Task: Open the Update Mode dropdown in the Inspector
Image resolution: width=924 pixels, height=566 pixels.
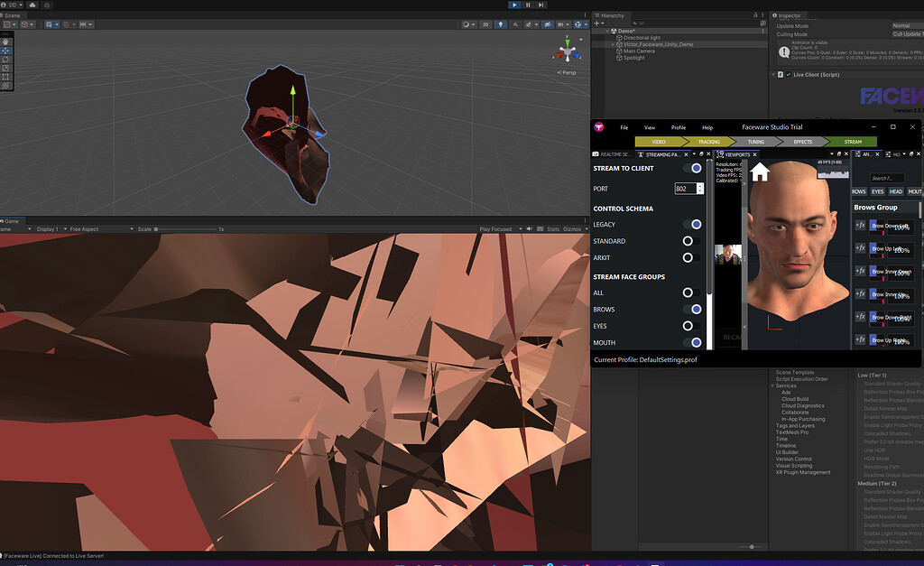Action: (901, 25)
